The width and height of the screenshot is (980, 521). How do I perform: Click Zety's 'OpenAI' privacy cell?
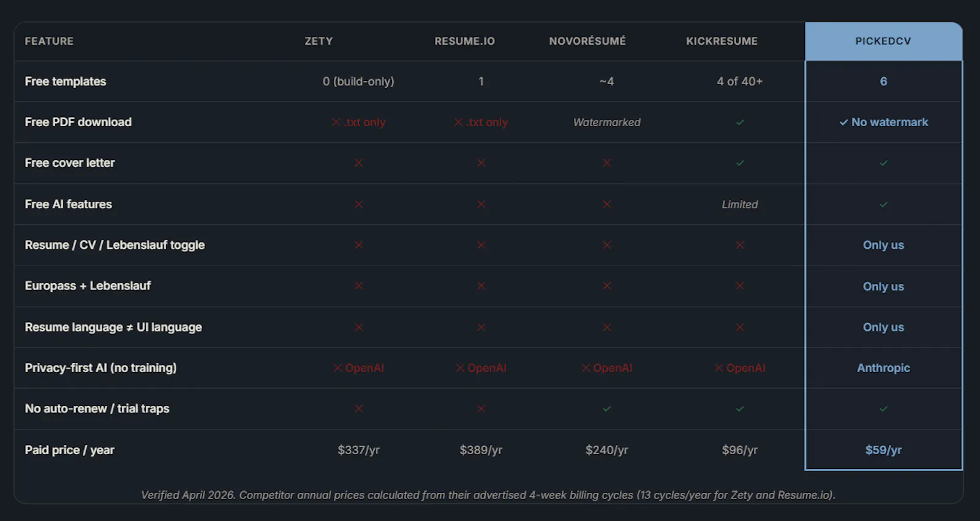point(359,368)
